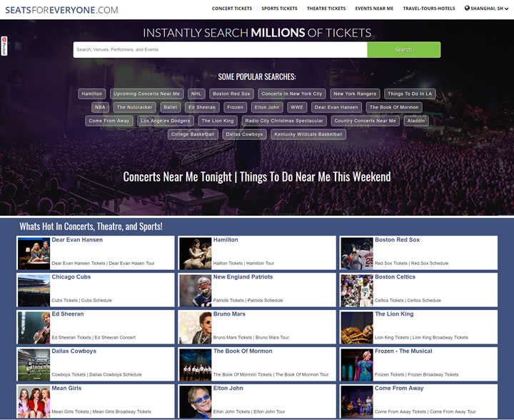This screenshot has height=420, width=514.
Task: Click the green Search button
Action: tap(403, 49)
